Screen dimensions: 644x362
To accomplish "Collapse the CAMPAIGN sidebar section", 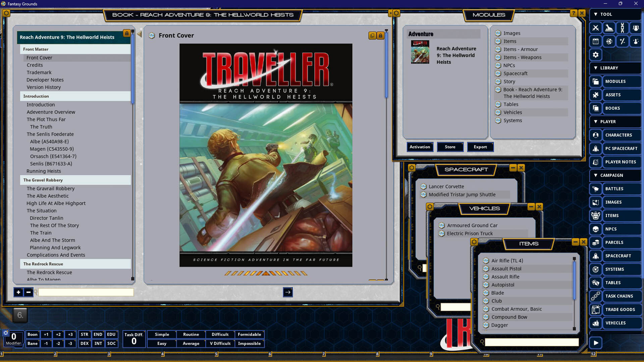I will pos(596,175).
